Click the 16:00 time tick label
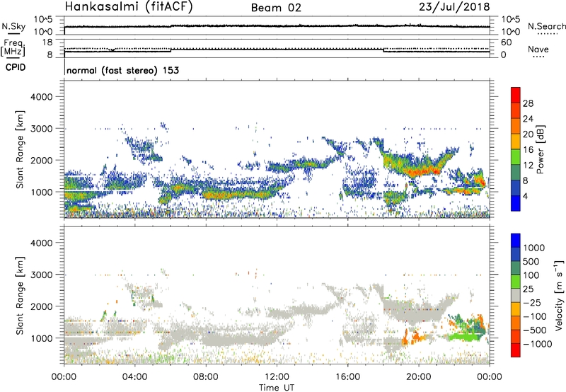566x392 pixels. tap(347, 377)
